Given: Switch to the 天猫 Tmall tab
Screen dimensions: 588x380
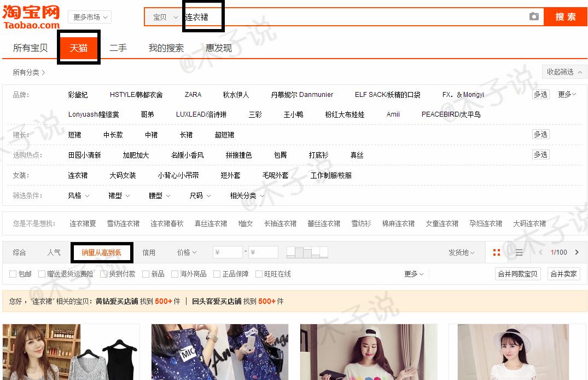Looking at the screenshot, I should pyautogui.click(x=78, y=48).
